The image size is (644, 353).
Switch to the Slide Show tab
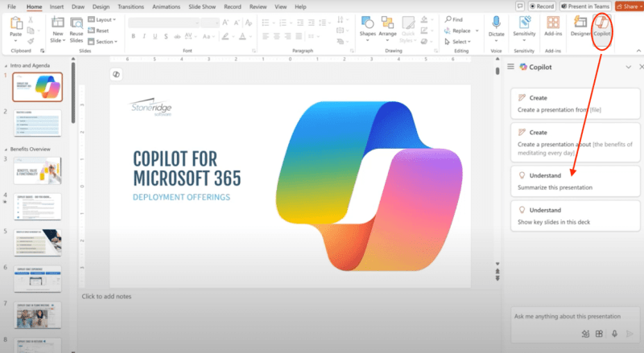pyautogui.click(x=202, y=6)
